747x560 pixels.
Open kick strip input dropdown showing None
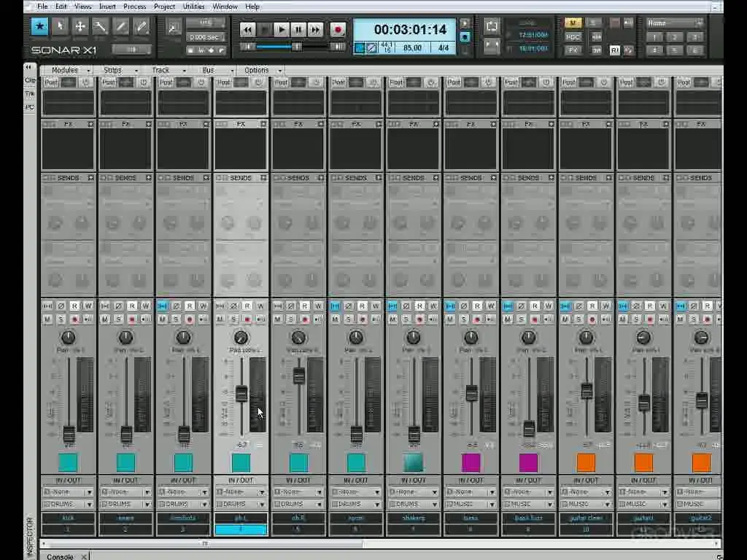click(x=68, y=491)
